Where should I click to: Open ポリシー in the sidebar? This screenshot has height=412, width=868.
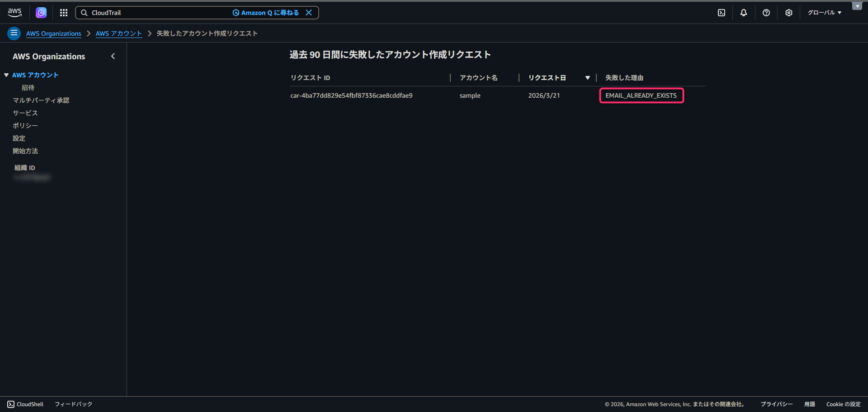25,126
